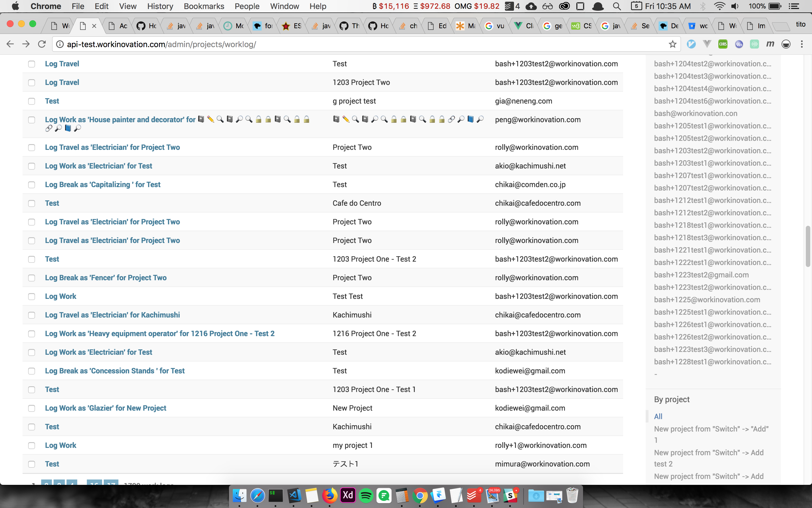Open Todoist from the dock
The height and width of the screenshot is (508, 812).
pos(474,496)
